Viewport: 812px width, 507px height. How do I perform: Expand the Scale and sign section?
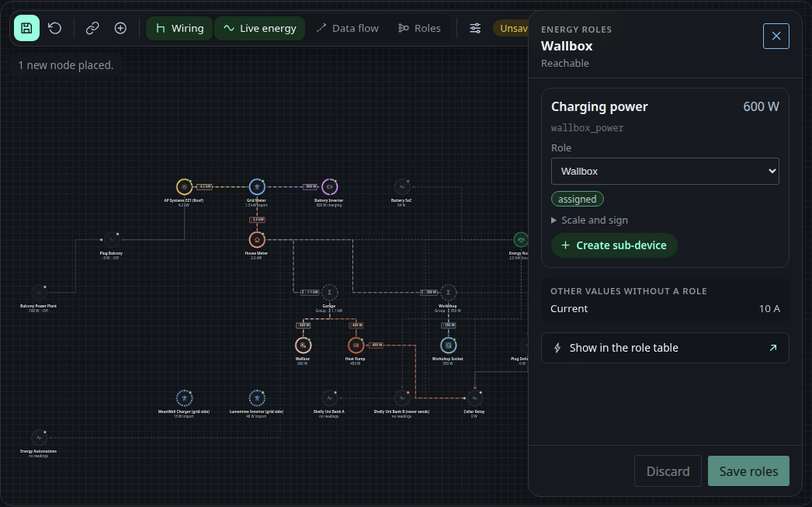(590, 220)
